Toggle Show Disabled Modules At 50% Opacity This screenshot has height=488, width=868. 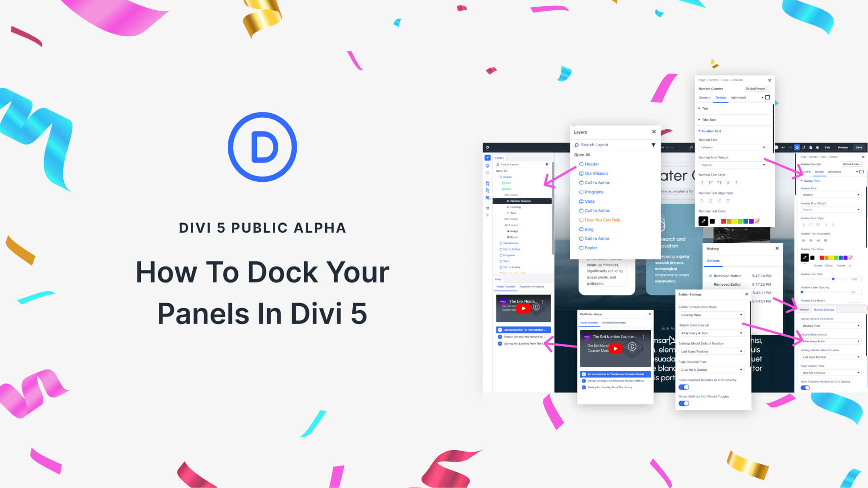coord(684,387)
